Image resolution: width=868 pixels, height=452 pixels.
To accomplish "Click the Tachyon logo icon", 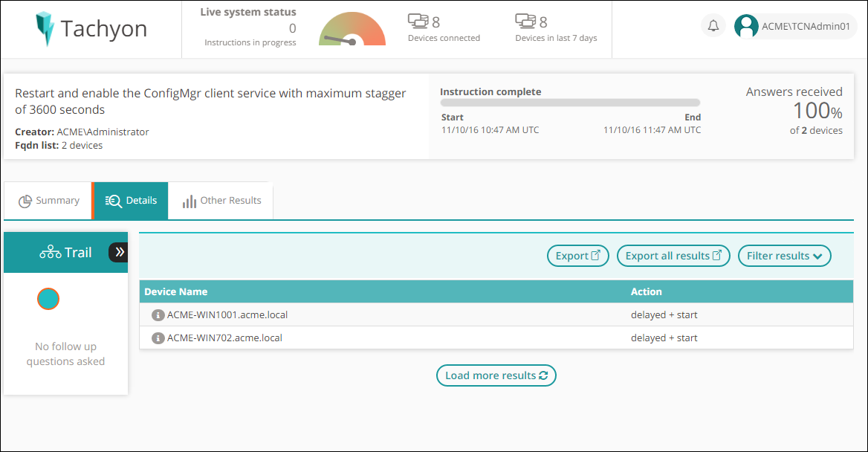I will tap(45, 29).
